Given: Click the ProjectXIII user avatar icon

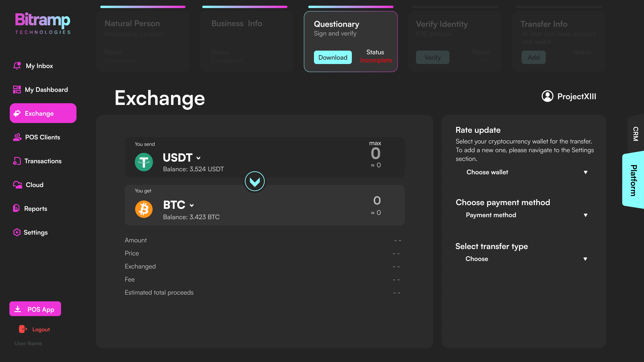Looking at the screenshot, I should (x=547, y=96).
